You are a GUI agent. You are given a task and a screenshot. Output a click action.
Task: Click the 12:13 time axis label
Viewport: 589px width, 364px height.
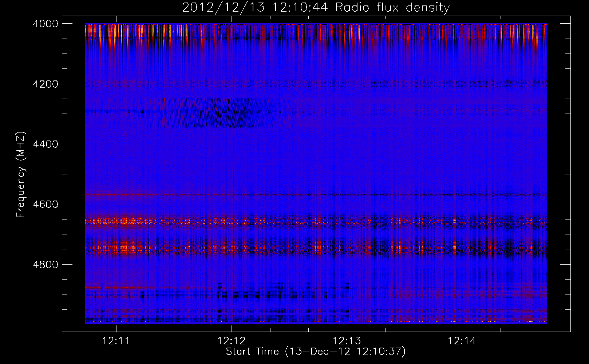click(347, 341)
